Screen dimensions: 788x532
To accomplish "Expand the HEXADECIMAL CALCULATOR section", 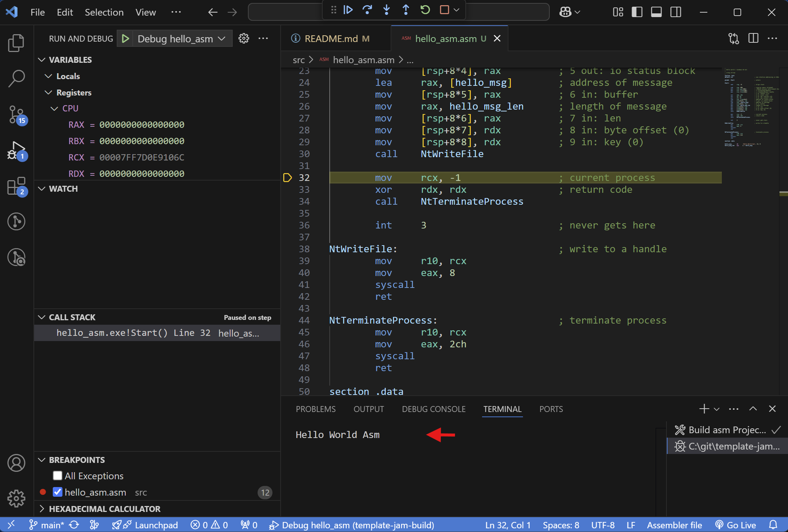I will coord(42,509).
